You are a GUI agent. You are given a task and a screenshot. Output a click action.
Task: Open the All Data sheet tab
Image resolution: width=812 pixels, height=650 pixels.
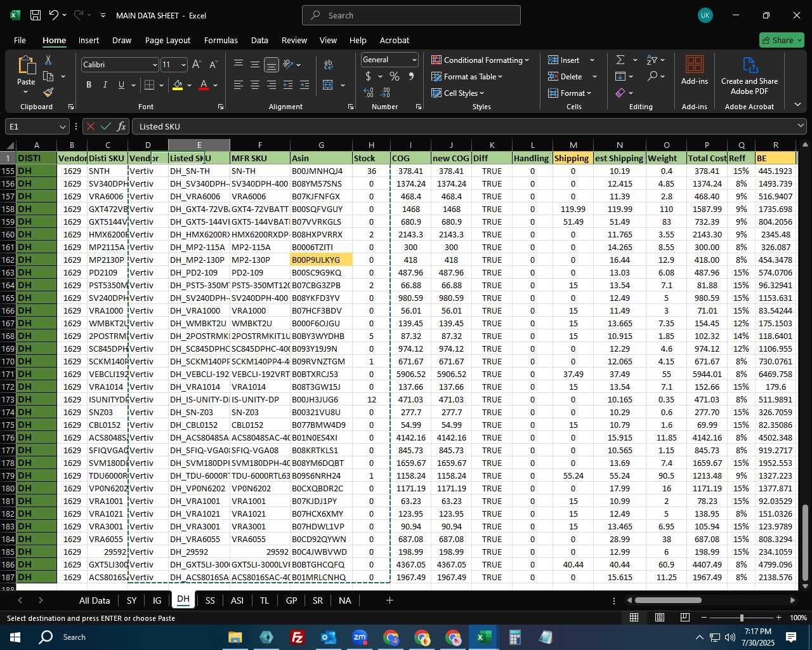pyautogui.click(x=95, y=600)
